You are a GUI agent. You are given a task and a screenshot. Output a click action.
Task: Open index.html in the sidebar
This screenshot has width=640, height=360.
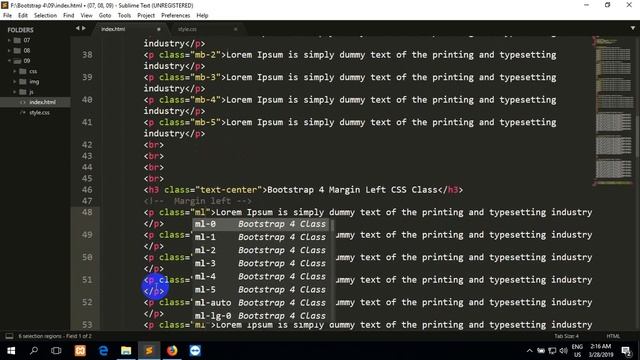pos(35,102)
